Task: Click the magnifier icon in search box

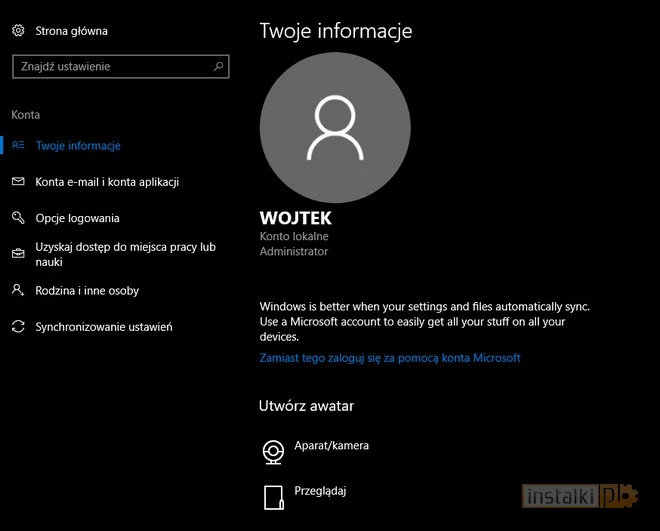Action: (x=218, y=67)
